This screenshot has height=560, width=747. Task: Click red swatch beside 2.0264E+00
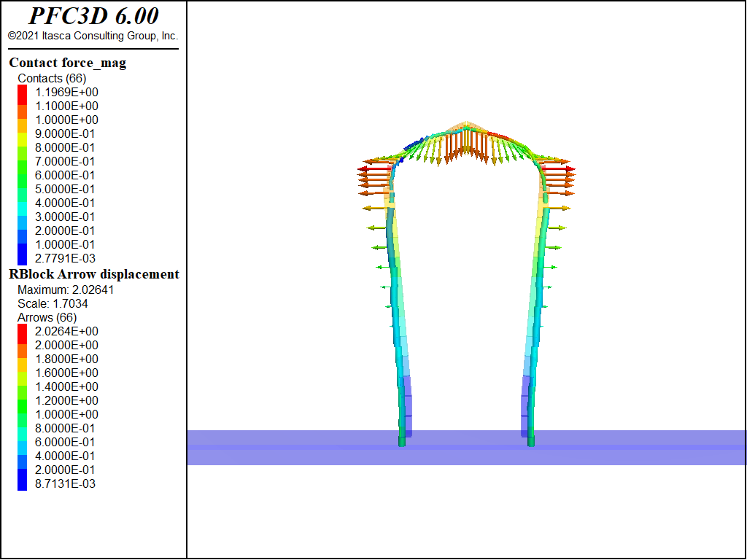(23, 331)
